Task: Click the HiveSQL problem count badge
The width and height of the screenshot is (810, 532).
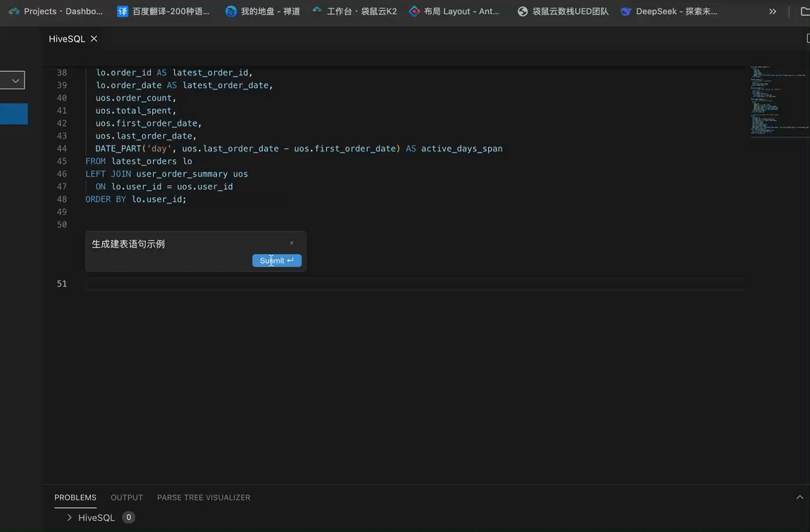Action: (129, 517)
